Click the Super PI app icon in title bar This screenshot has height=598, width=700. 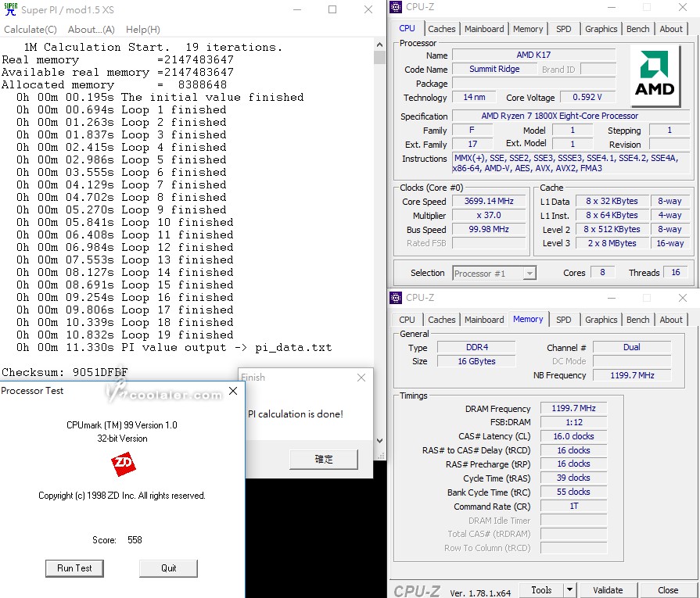tap(11, 9)
